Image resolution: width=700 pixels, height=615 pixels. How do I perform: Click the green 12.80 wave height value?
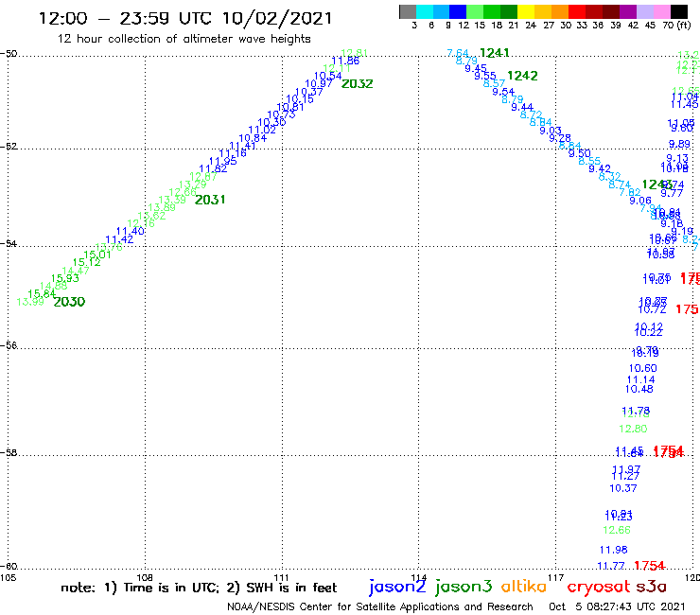coord(633,430)
